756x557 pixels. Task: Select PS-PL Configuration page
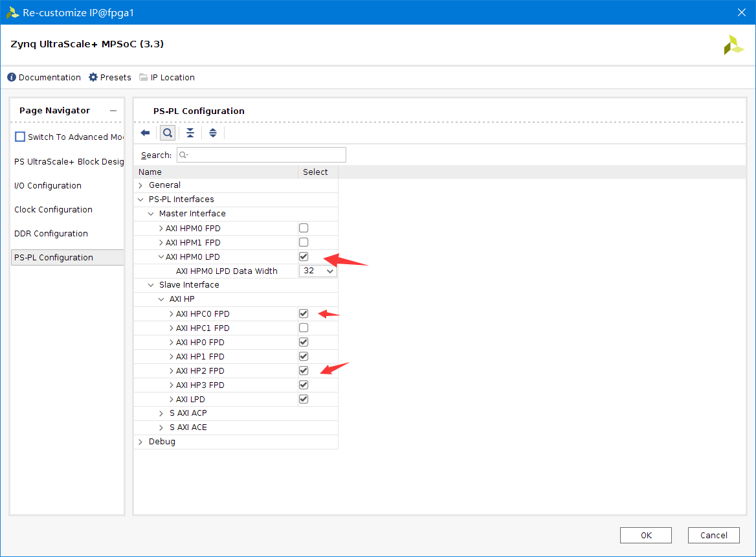(67, 258)
